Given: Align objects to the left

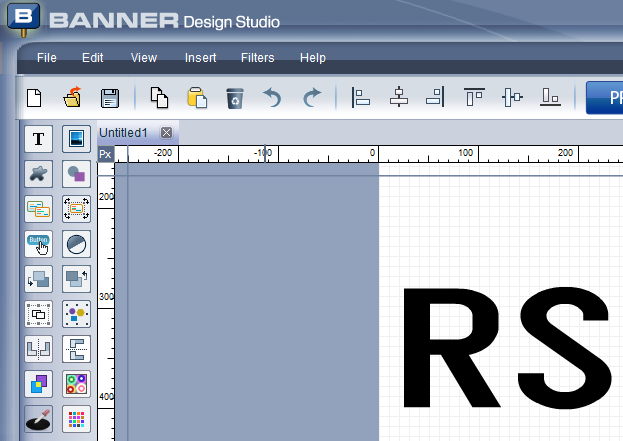Looking at the screenshot, I should click(x=361, y=98).
